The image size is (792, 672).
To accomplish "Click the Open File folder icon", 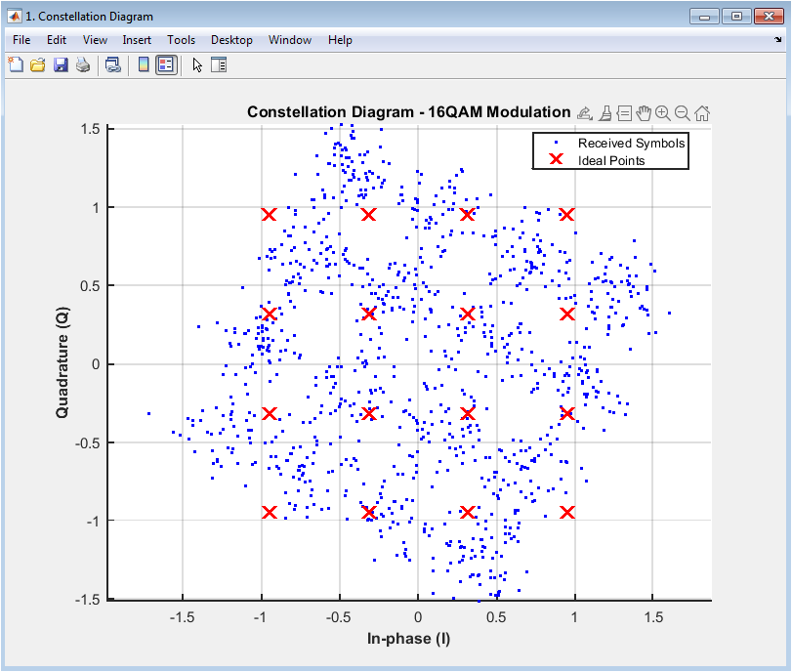I will pyautogui.click(x=38, y=64).
